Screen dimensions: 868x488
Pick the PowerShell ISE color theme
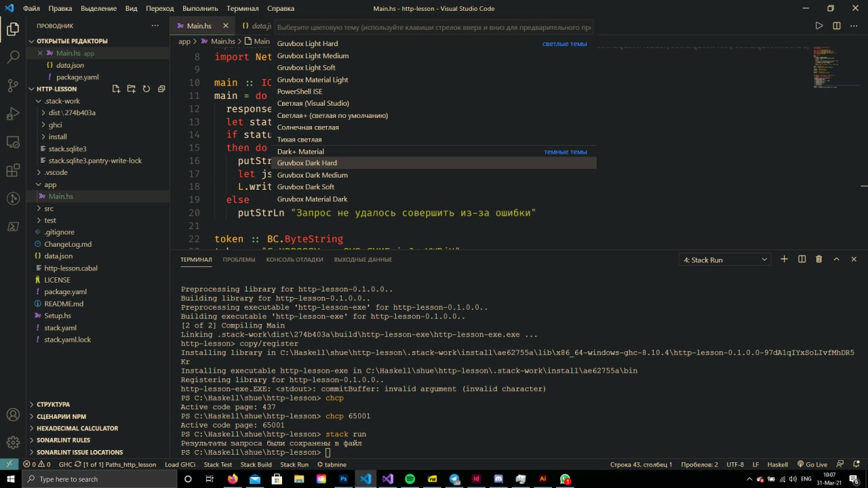(434, 91)
